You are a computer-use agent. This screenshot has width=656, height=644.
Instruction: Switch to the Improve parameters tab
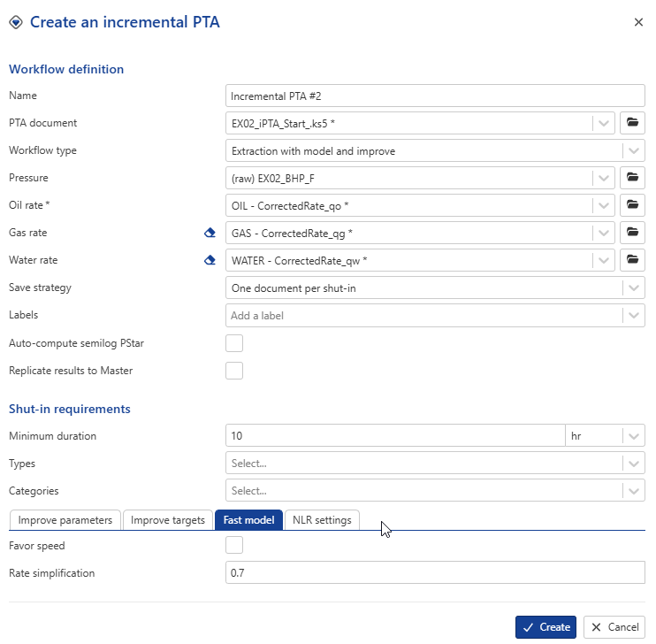[65, 520]
